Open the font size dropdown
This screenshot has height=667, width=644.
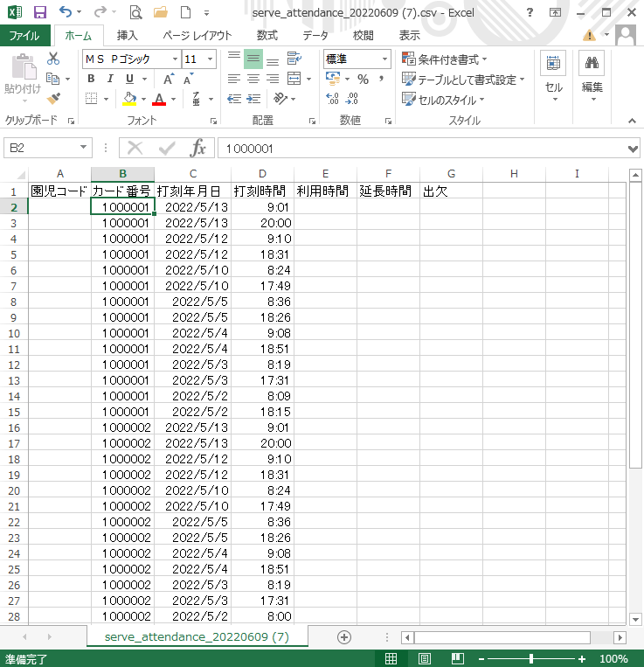(x=210, y=59)
